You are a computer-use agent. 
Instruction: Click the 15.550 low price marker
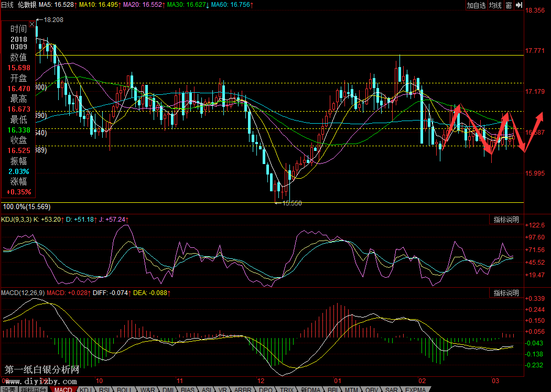(292, 203)
